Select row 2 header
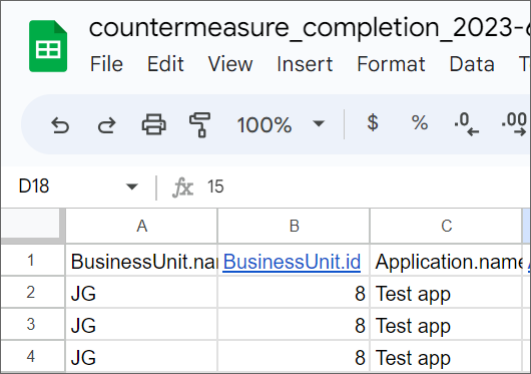Image resolution: width=531 pixels, height=374 pixels. click(x=33, y=292)
